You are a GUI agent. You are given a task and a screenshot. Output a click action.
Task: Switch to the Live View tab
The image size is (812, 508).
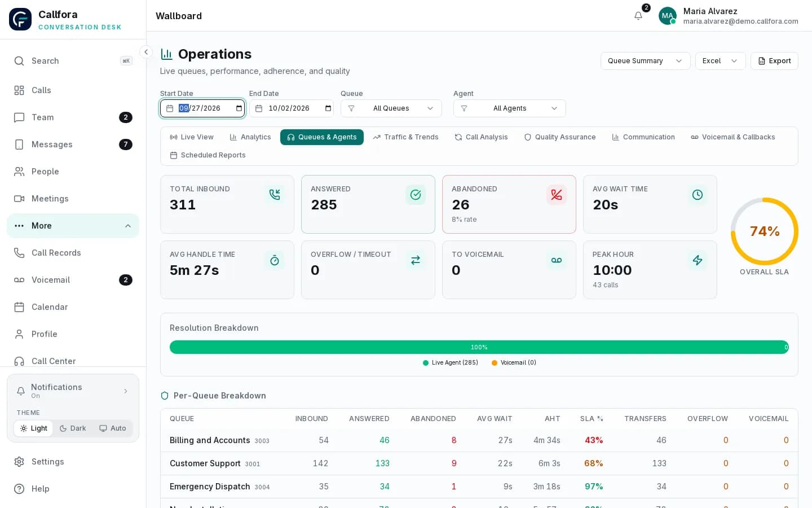[x=192, y=137]
